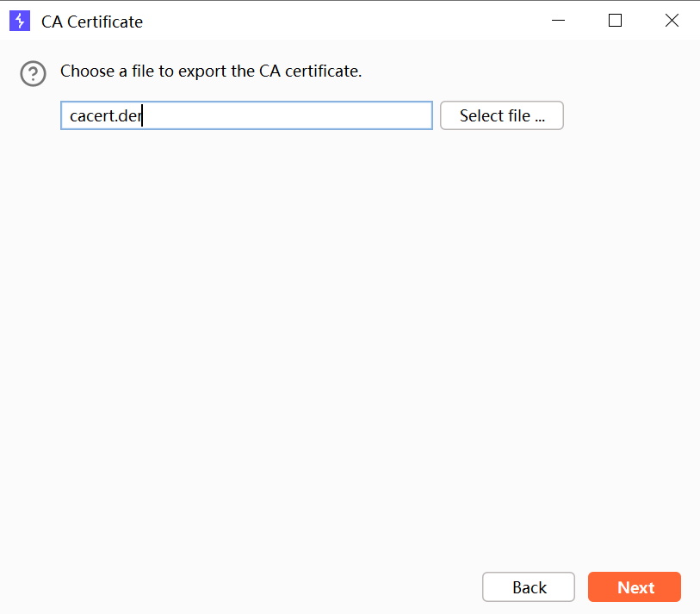Viewport: 700px width, 614px height.
Task: Click the blank title bar area
Action: 344,22
